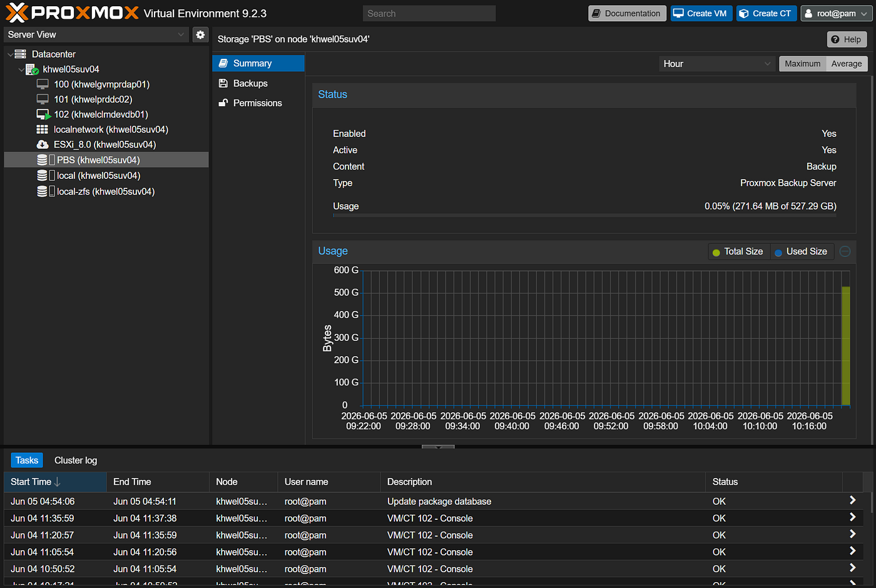Sort tasks by End Time column
The width and height of the screenshot is (876, 588).
(158, 482)
